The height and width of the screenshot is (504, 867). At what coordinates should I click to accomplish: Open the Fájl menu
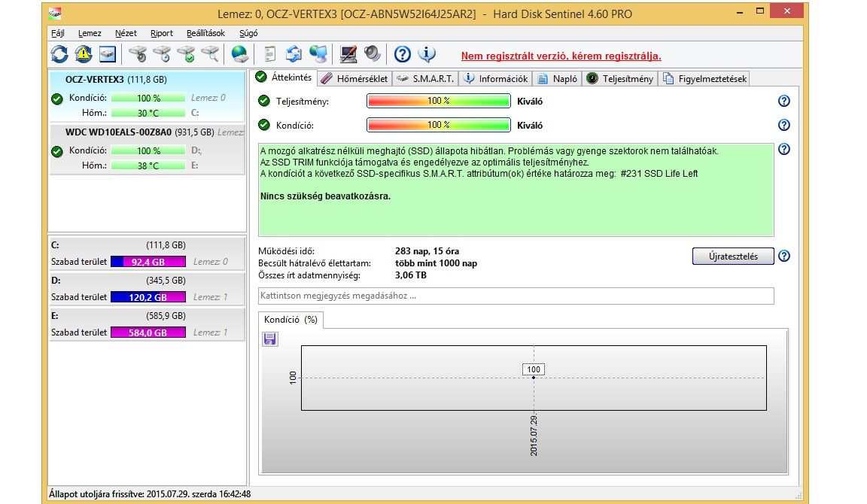pos(57,33)
